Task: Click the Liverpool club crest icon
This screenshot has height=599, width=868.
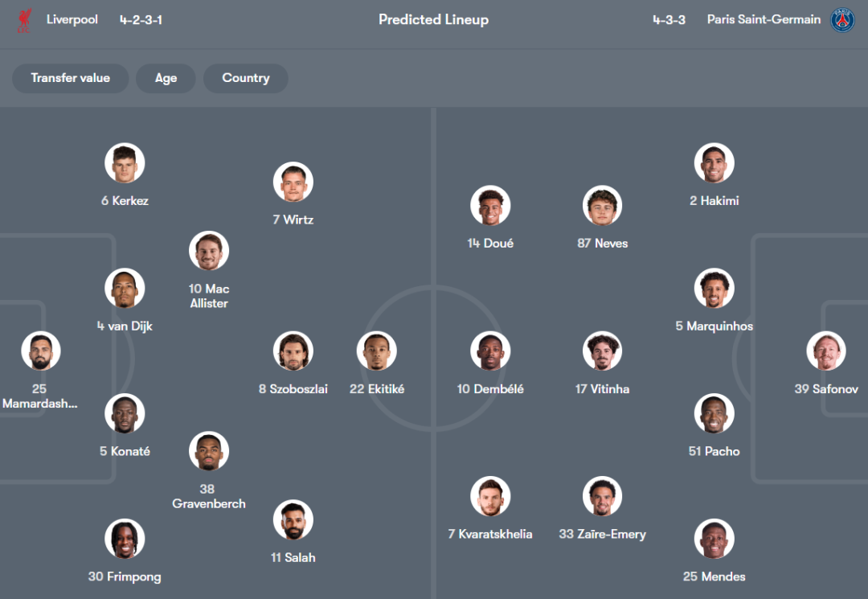Action: tap(23, 20)
